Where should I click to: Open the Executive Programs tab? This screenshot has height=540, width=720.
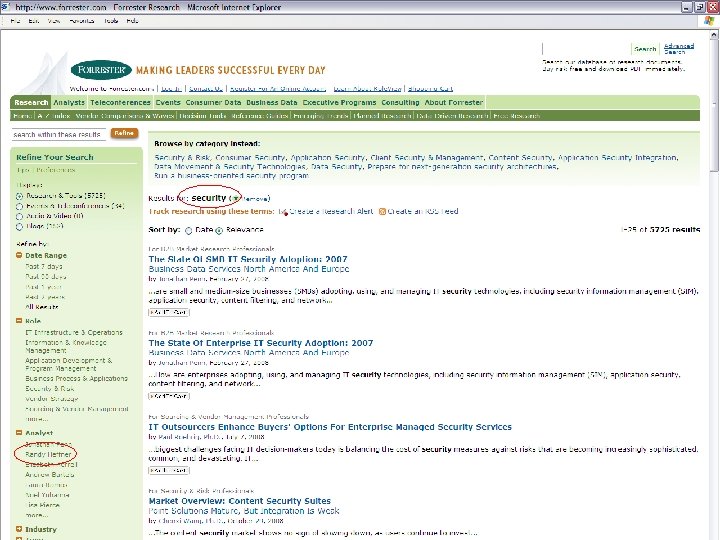coord(339,102)
